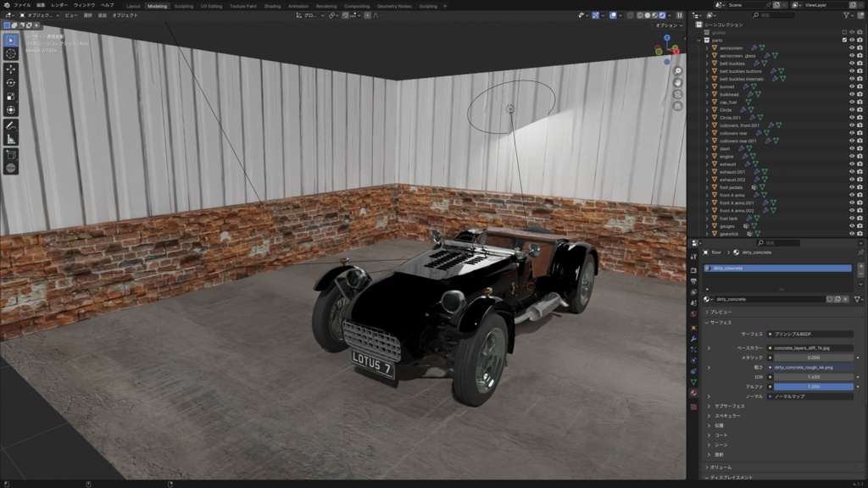The width and height of the screenshot is (868, 488).
Task: Switch to solid viewport shading
Action: 647,15
